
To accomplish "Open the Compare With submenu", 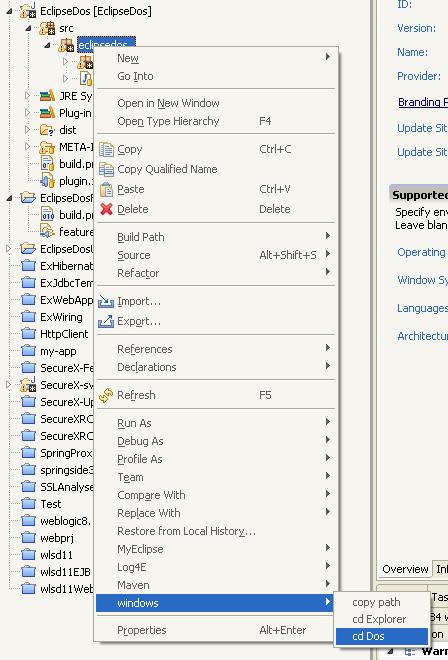I will 216,495.
